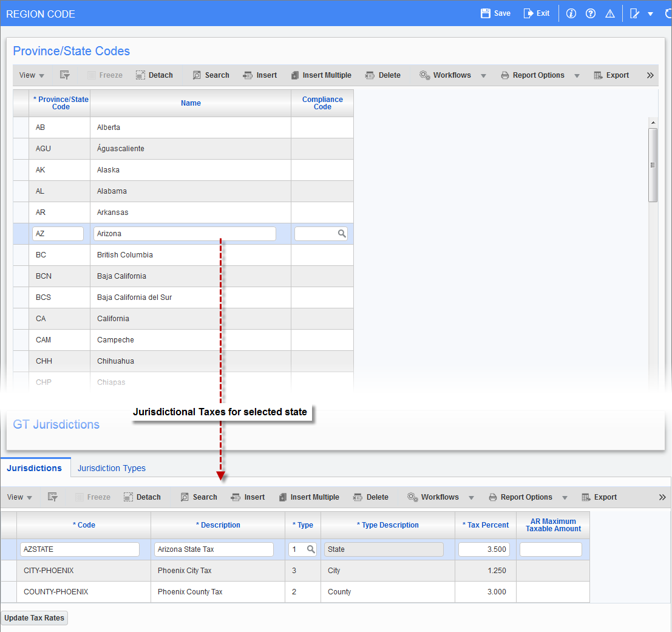Click the Save icon in header
Image resolution: width=672 pixels, height=632 pixels.
tap(486, 13)
